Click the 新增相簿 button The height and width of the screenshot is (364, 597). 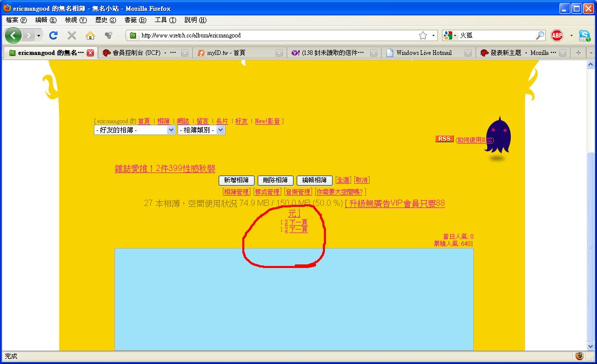(x=237, y=180)
